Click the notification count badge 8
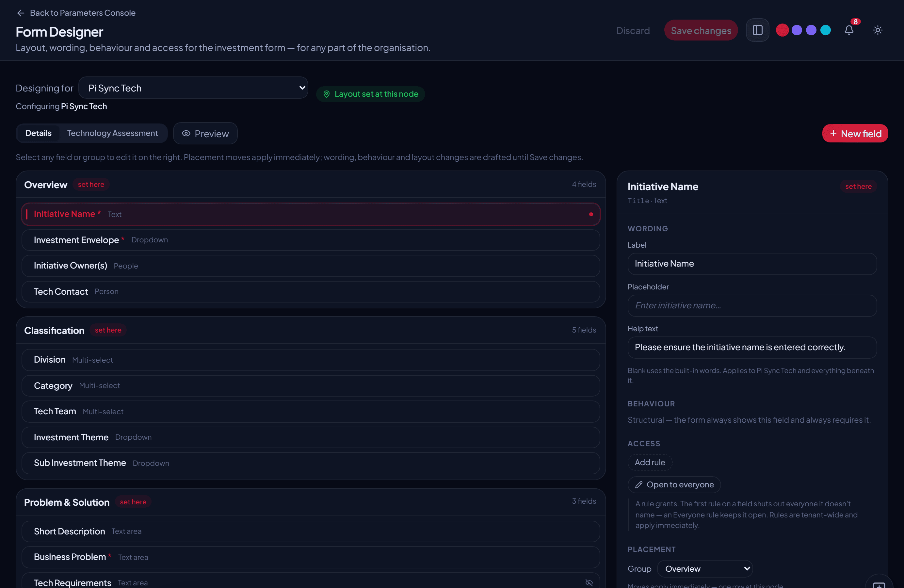The width and height of the screenshot is (904, 588). (x=855, y=22)
